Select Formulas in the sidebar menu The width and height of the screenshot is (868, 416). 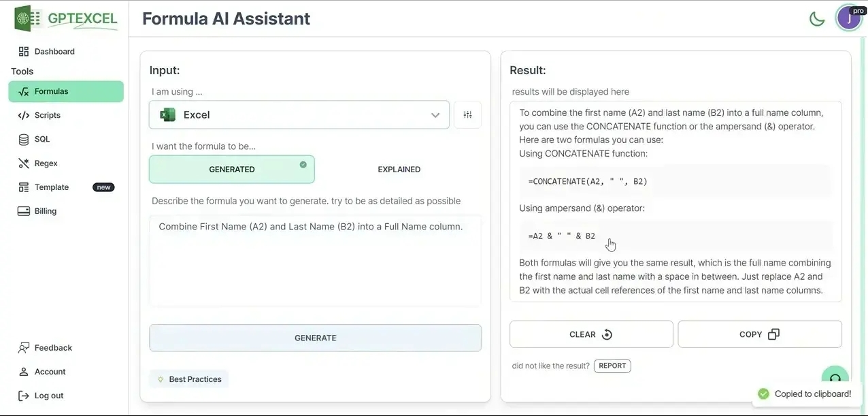pos(48,91)
